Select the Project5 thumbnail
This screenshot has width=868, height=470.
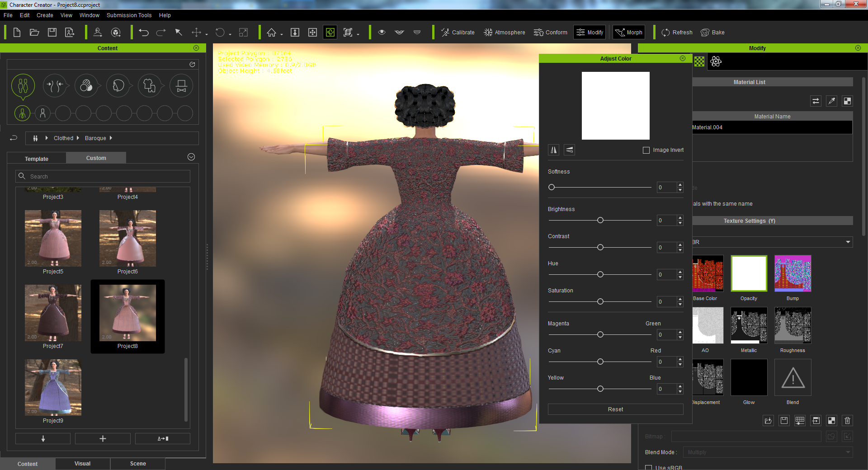pyautogui.click(x=53, y=238)
